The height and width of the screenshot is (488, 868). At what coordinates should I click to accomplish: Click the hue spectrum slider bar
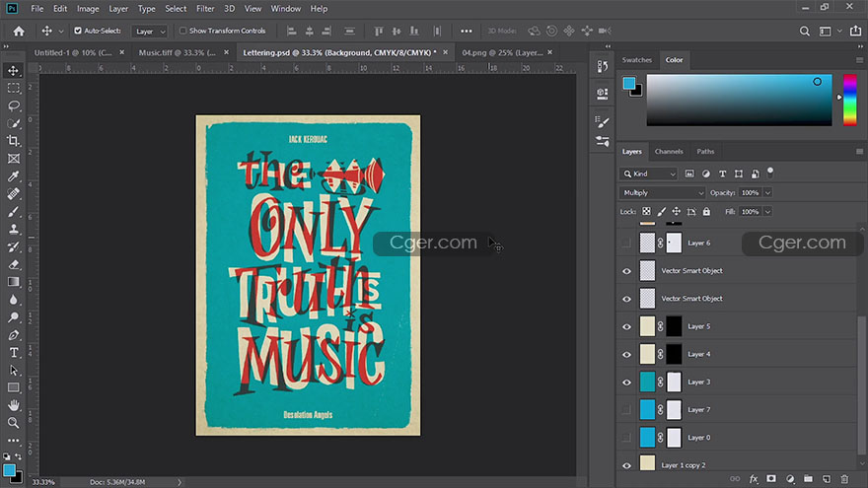pyautogui.click(x=849, y=101)
